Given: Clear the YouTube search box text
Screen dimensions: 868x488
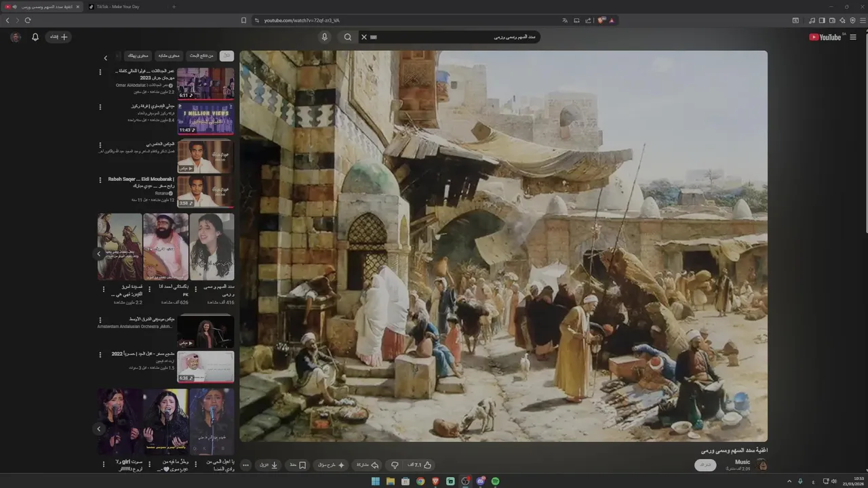Looking at the screenshot, I should click(363, 37).
